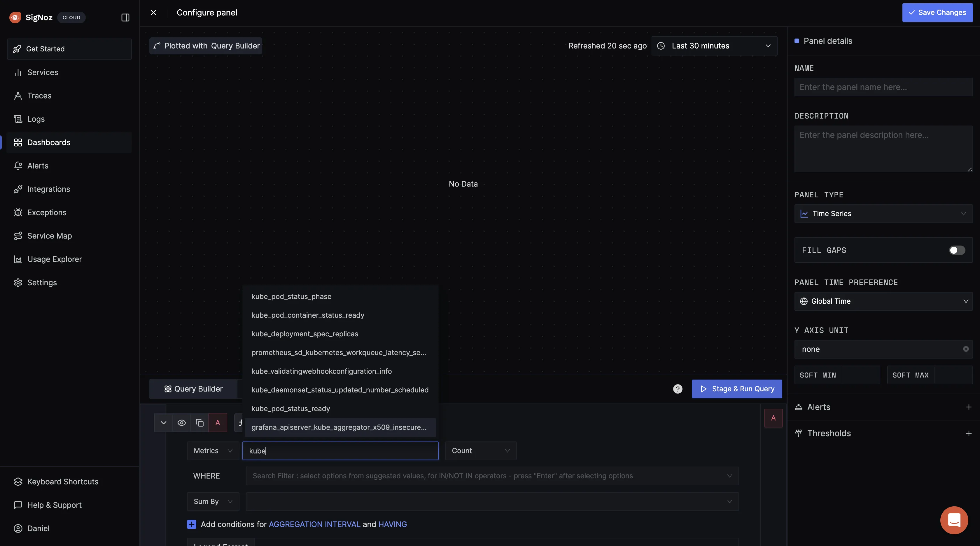This screenshot has height=546, width=980.
Task: Click the Stage & Run Query rocket icon
Action: point(703,389)
